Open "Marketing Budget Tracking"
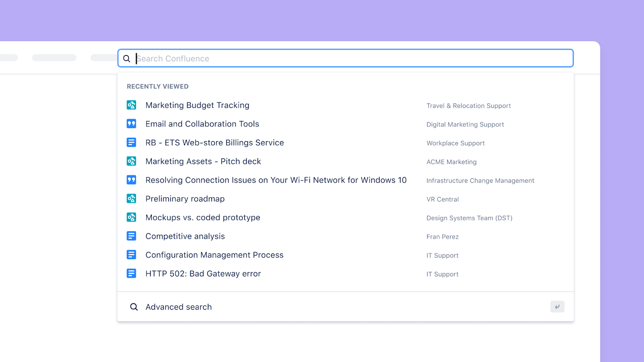 197,105
